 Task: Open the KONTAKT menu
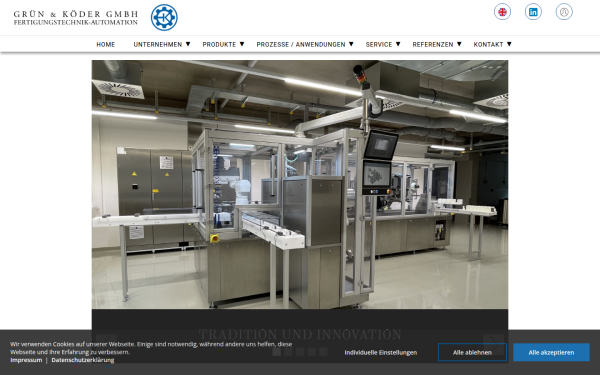coord(488,44)
